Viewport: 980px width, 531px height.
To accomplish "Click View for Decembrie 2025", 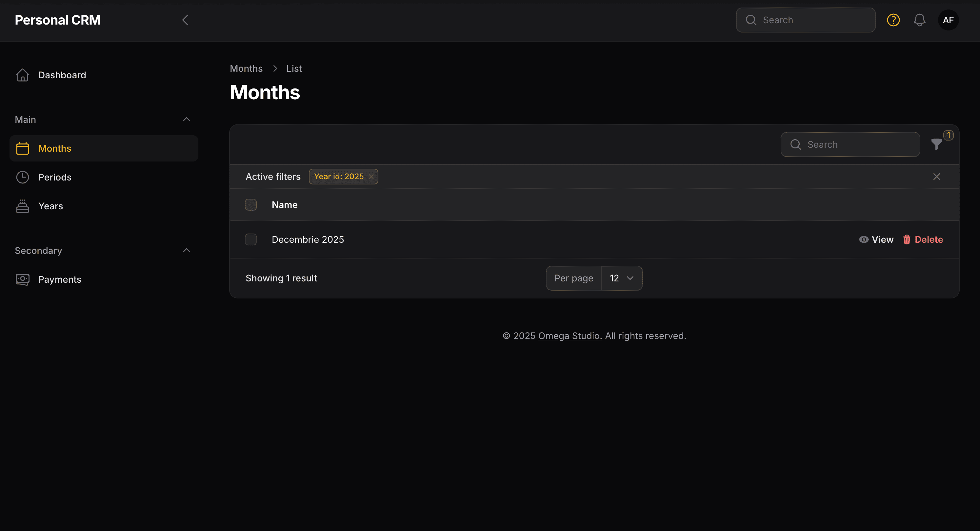I will (x=876, y=239).
